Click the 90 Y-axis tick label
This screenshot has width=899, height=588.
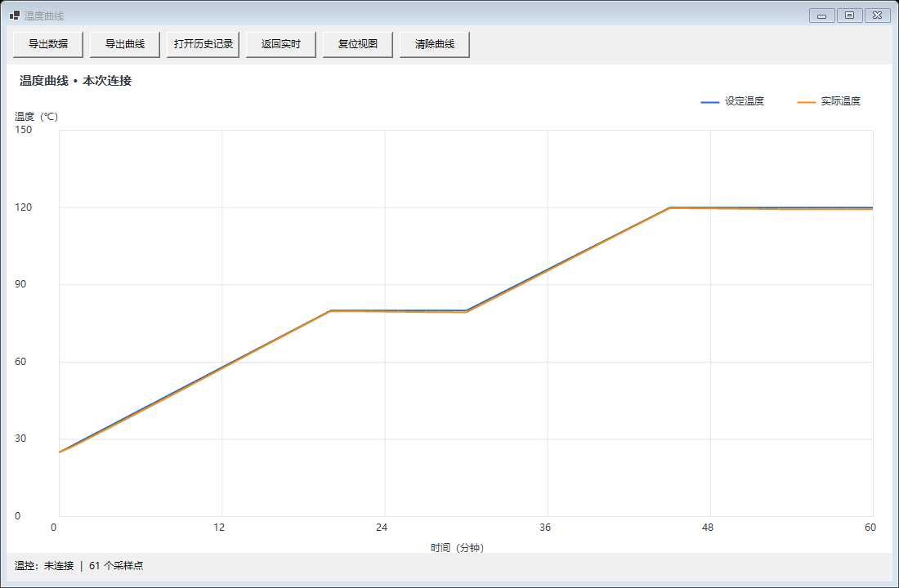20,284
